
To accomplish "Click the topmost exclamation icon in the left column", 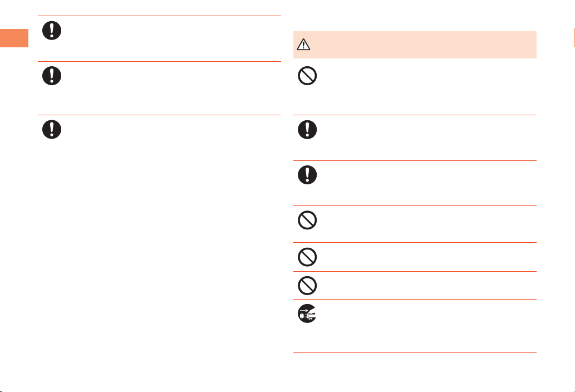I will 52,31.
